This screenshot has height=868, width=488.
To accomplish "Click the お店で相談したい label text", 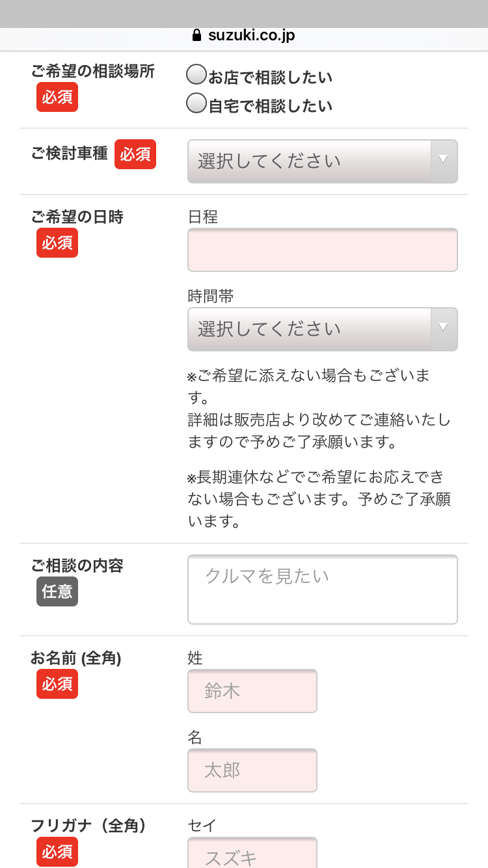I will [x=270, y=78].
